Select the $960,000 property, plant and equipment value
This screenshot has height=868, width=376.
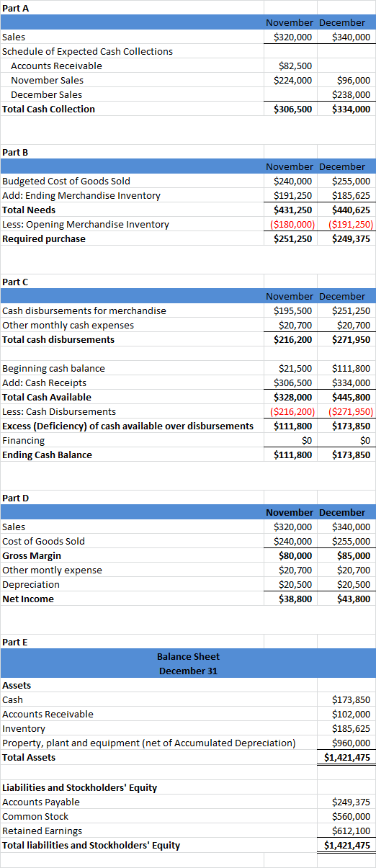(x=352, y=743)
